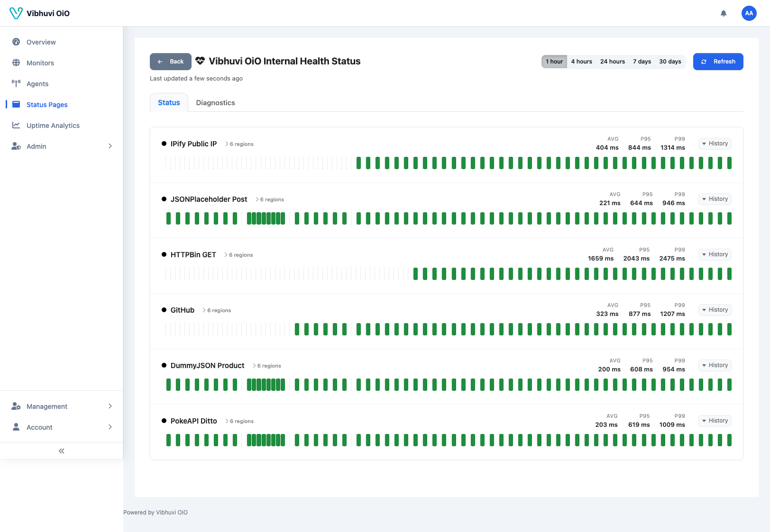Click the status dot for DummyJSON Product
The image size is (770, 532).
pos(164,365)
